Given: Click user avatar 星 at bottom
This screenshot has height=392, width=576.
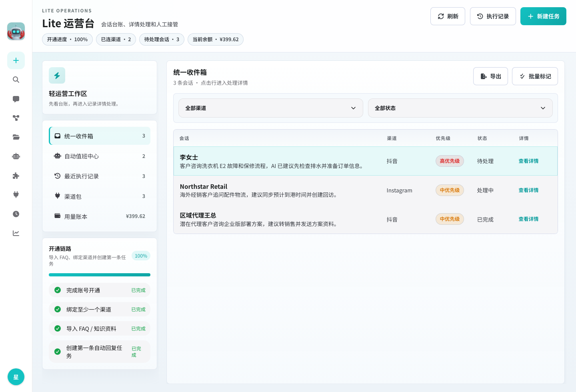Looking at the screenshot, I should pyautogui.click(x=16, y=377).
